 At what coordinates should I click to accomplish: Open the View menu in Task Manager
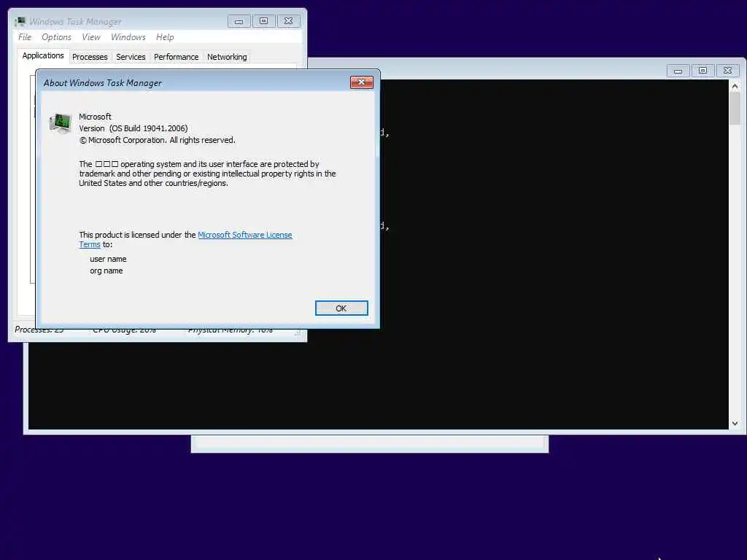pos(91,36)
